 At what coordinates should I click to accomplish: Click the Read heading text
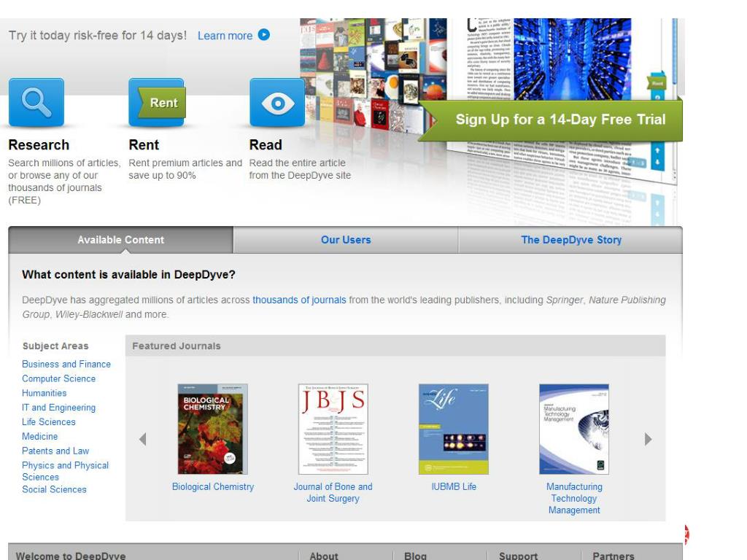tap(266, 145)
